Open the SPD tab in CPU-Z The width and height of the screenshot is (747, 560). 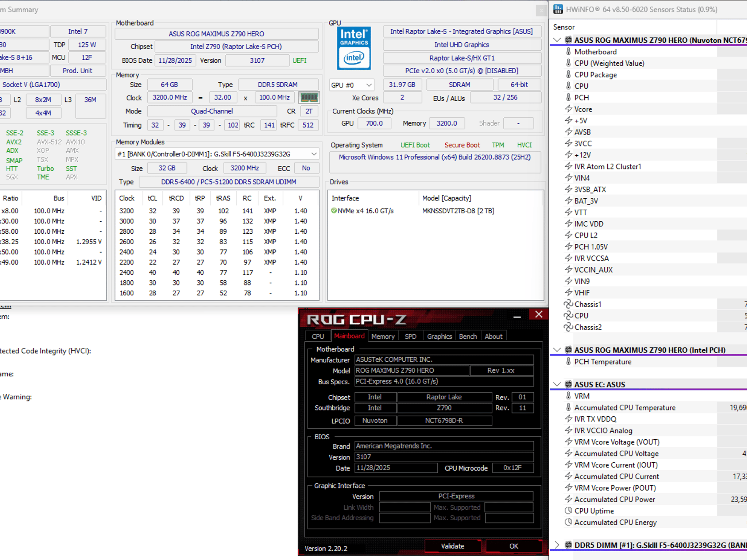point(410,336)
